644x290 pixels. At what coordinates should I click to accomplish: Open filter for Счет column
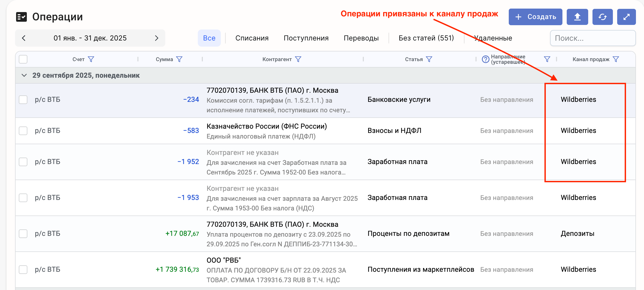[91, 59]
